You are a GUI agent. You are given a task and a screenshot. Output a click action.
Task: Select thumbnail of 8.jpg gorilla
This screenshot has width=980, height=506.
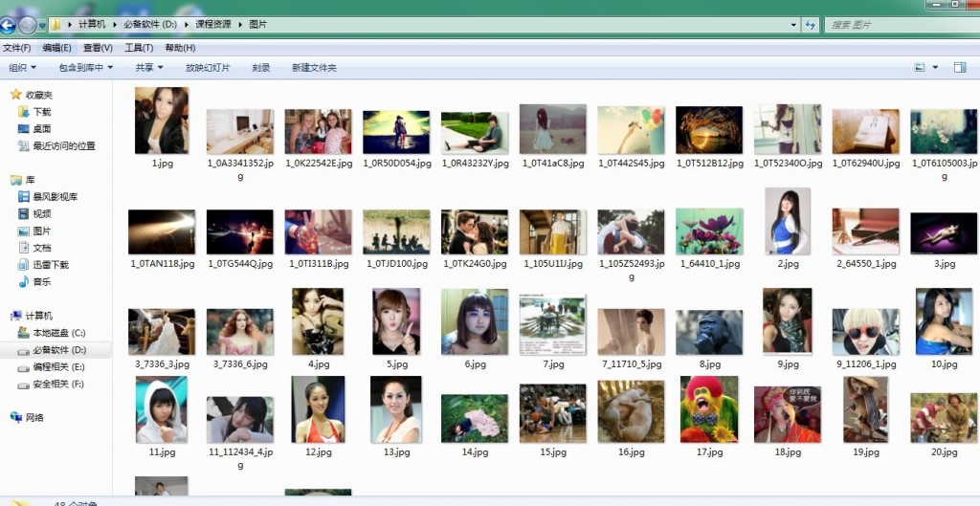(709, 332)
